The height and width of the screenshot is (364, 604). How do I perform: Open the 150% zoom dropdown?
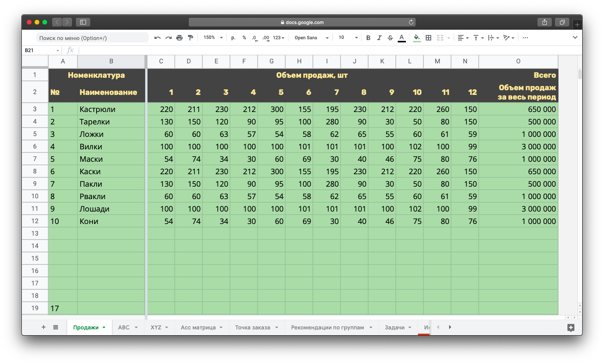[213, 38]
